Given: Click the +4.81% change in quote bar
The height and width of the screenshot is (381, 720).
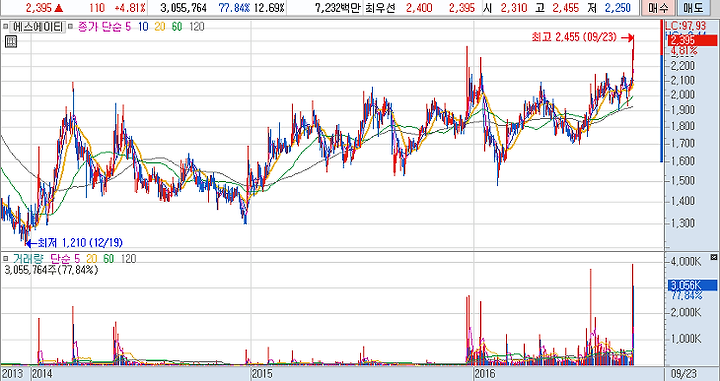Looking at the screenshot, I should (x=130, y=8).
